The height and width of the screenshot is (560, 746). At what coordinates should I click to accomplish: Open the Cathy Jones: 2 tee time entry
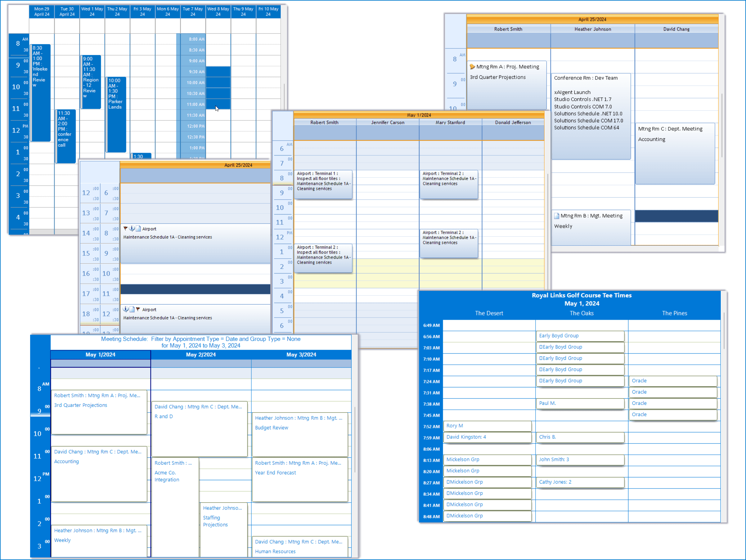pos(580,482)
